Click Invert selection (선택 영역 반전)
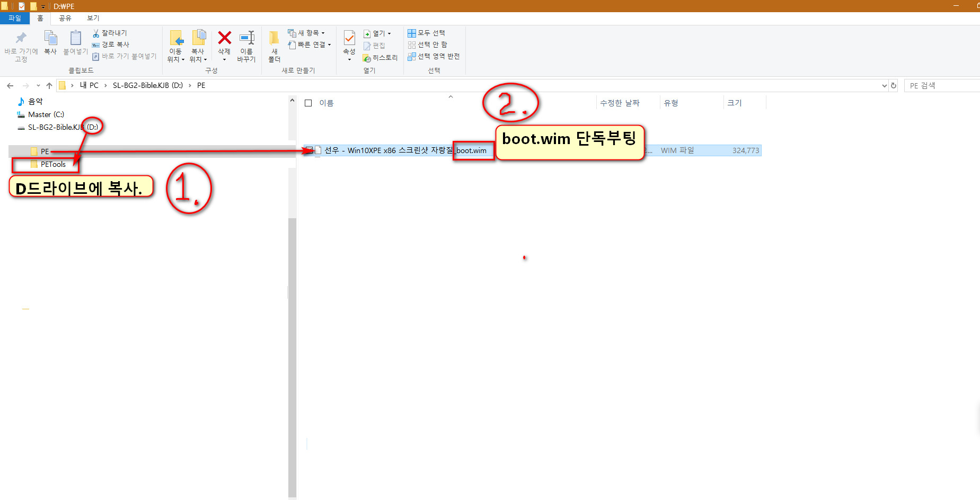 pos(434,56)
